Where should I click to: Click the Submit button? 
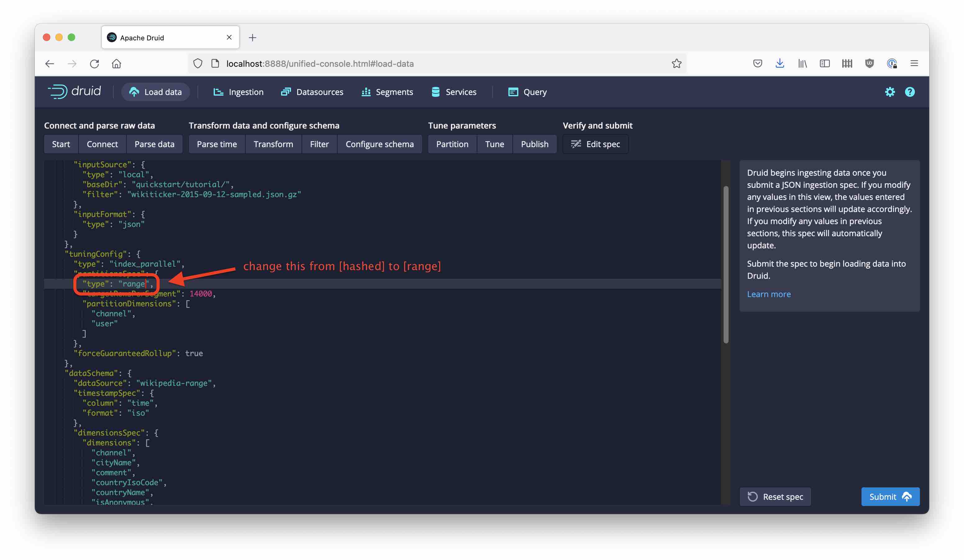tap(889, 496)
